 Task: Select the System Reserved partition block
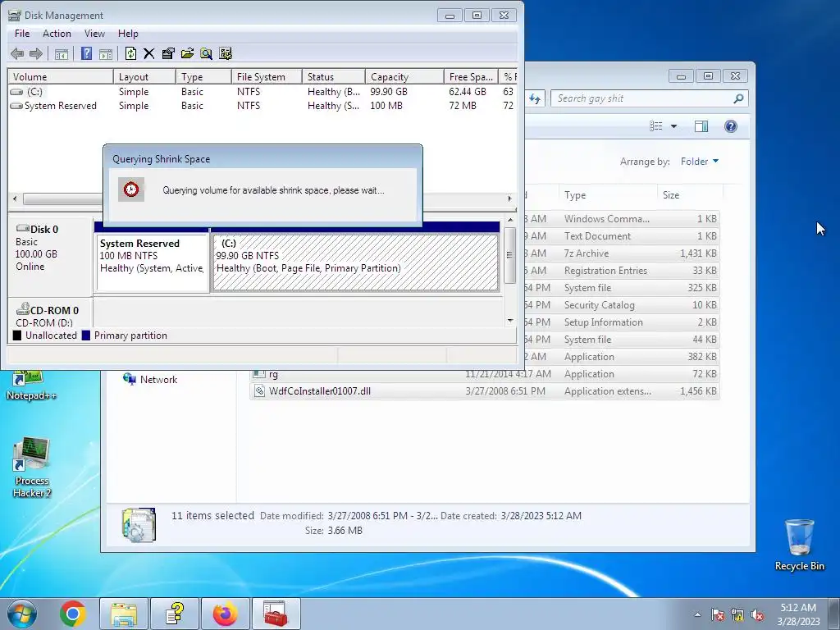pyautogui.click(x=152, y=262)
